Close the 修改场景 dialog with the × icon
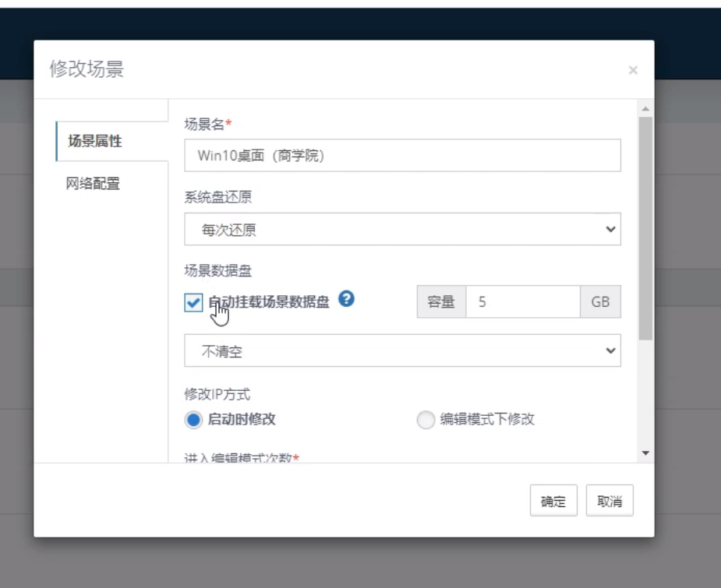Viewport: 721px width, 588px height. click(633, 71)
